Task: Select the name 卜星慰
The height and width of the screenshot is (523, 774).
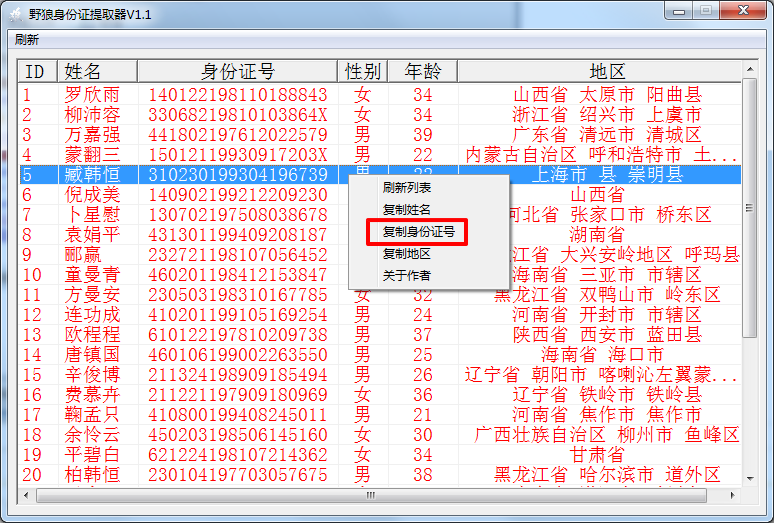Action: click(x=92, y=215)
